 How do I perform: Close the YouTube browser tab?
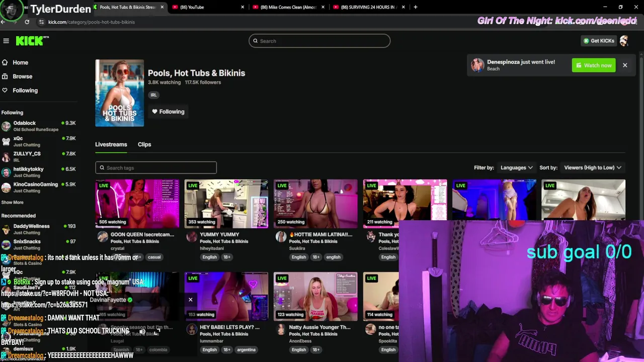coord(243,7)
